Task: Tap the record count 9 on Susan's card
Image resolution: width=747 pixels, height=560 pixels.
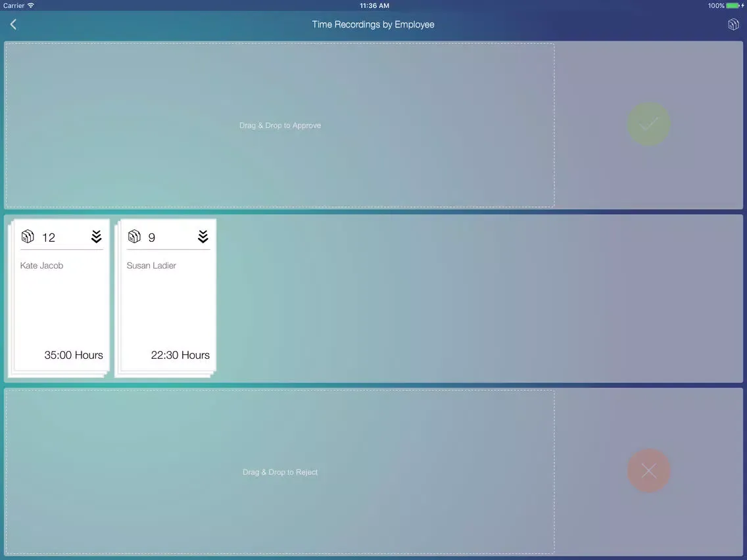Action: tap(152, 237)
